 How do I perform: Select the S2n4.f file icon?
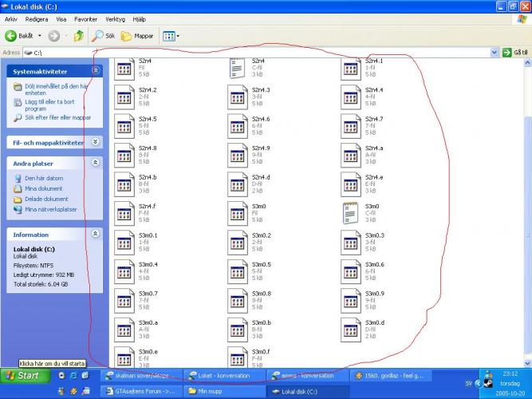point(124,214)
